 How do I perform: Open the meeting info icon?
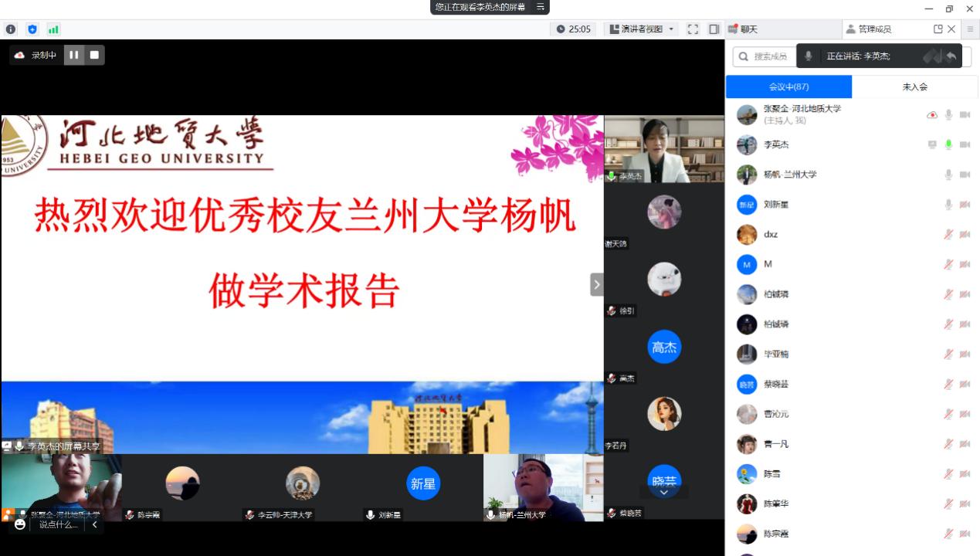[x=11, y=29]
